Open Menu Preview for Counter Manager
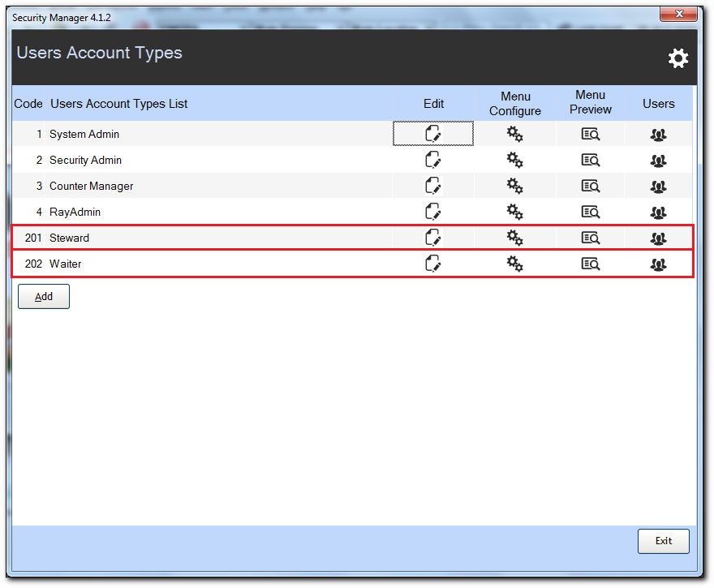 591,187
